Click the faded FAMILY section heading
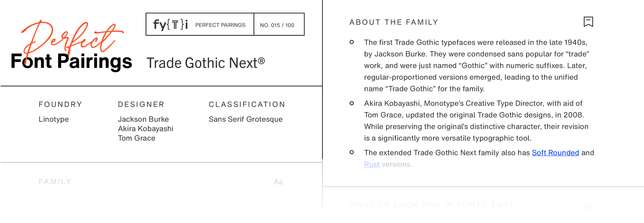The image size is (644, 223). (55, 182)
